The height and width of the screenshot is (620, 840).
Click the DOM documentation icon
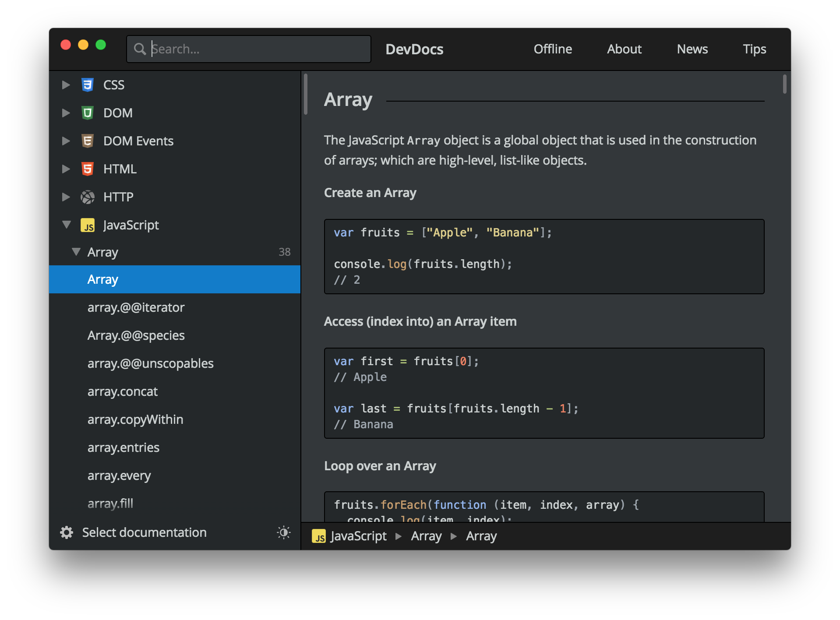tap(88, 113)
